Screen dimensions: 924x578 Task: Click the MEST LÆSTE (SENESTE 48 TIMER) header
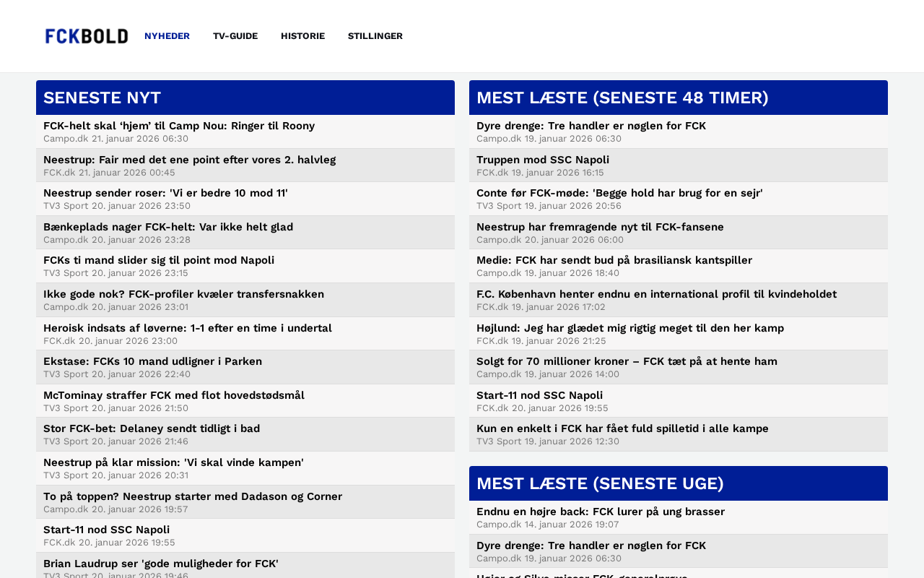(679, 98)
